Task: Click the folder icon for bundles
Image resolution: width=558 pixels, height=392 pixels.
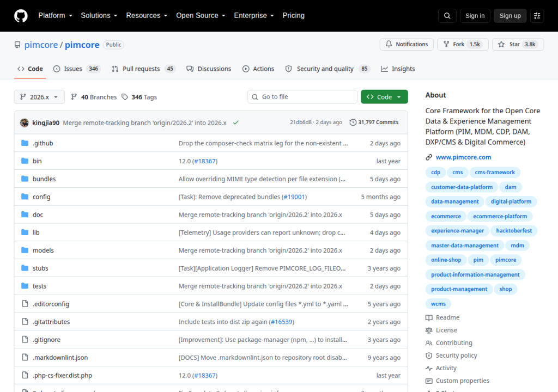Action: (25, 179)
